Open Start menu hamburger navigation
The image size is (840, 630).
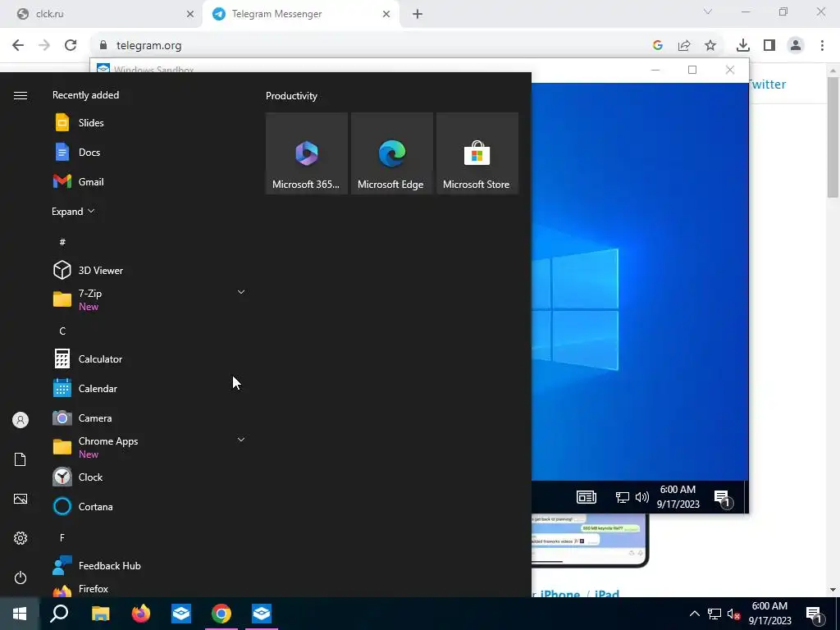tap(21, 95)
